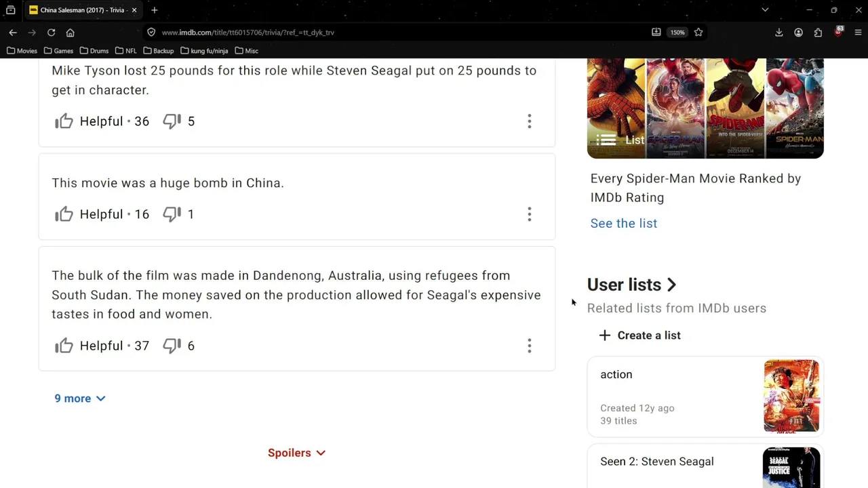Viewport: 868px width, 488px height.
Task: Focus the imdb.com address bar
Action: point(400,33)
